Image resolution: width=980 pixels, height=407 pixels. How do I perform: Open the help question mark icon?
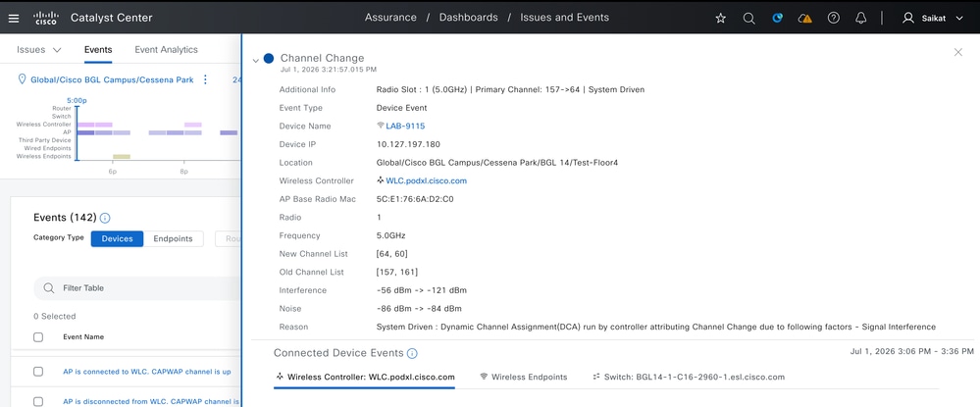click(x=833, y=18)
